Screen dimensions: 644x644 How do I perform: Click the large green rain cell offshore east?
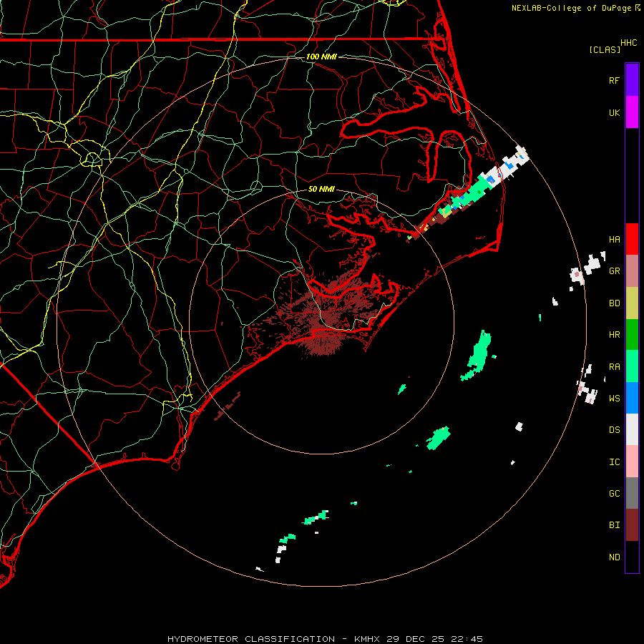pyautogui.click(x=478, y=356)
